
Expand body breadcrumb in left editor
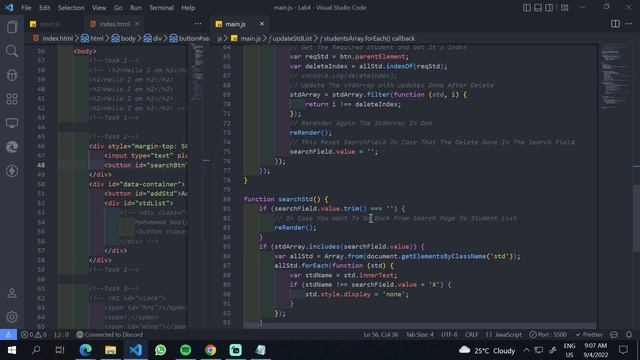point(124,38)
